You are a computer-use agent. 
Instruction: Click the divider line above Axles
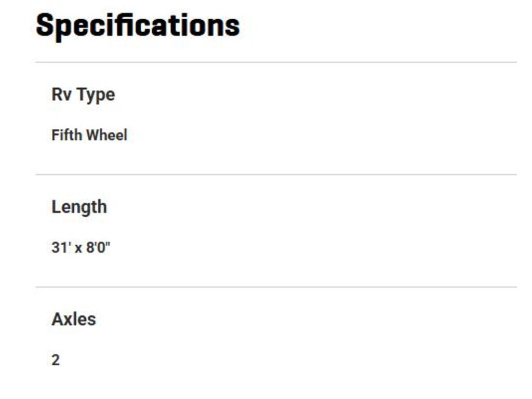coord(276,287)
